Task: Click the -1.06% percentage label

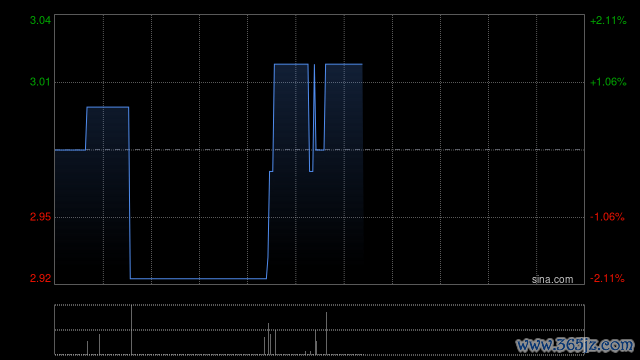Action: pos(607,217)
